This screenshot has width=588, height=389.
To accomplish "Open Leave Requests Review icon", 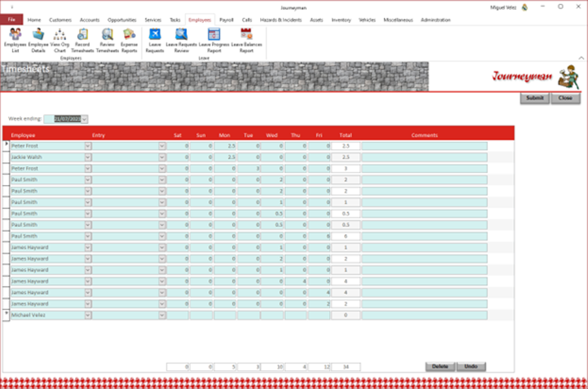I will coord(181,41).
